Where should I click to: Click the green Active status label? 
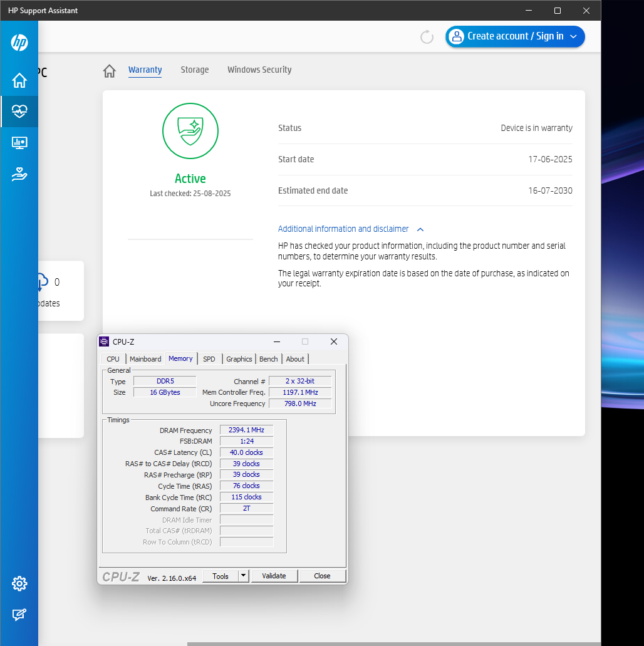[190, 179]
